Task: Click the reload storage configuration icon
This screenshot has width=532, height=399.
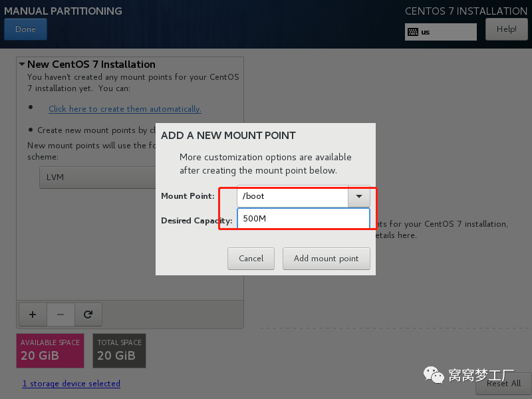Action: click(87, 314)
